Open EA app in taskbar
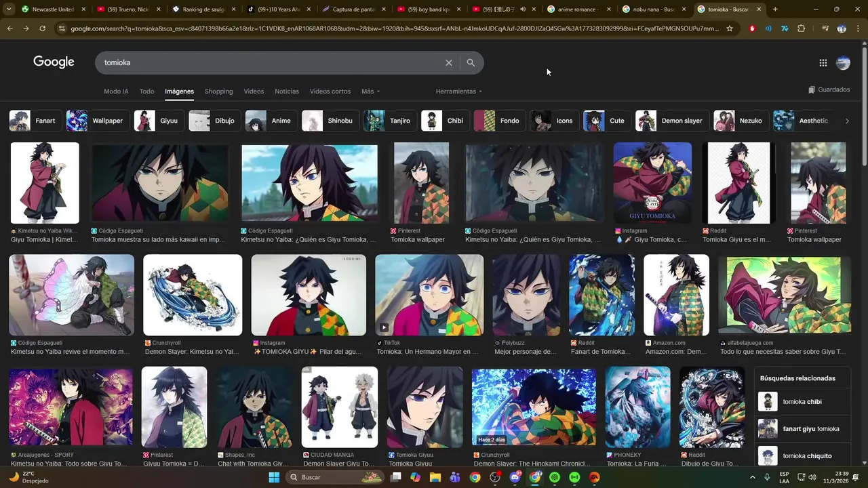 click(595, 477)
